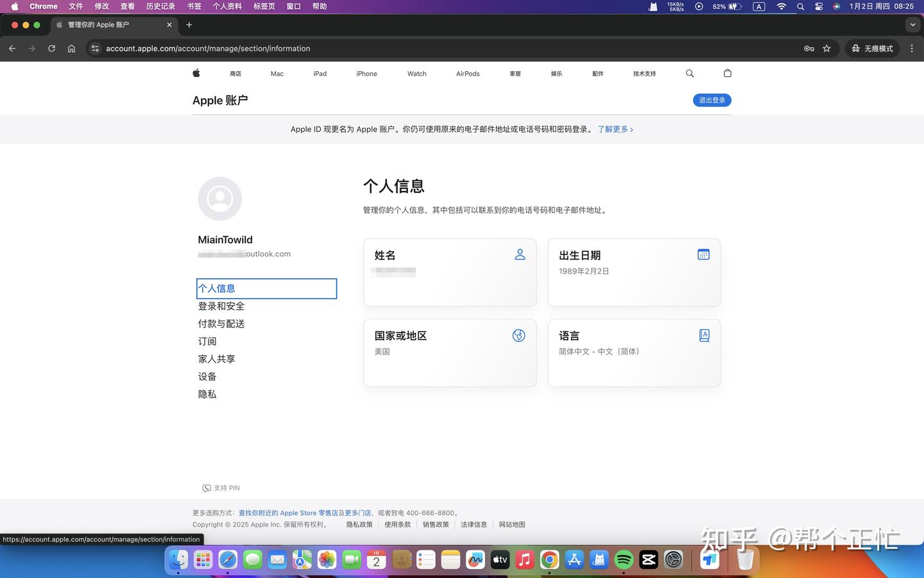Select the search icon in the Apple navigation

[689, 73]
